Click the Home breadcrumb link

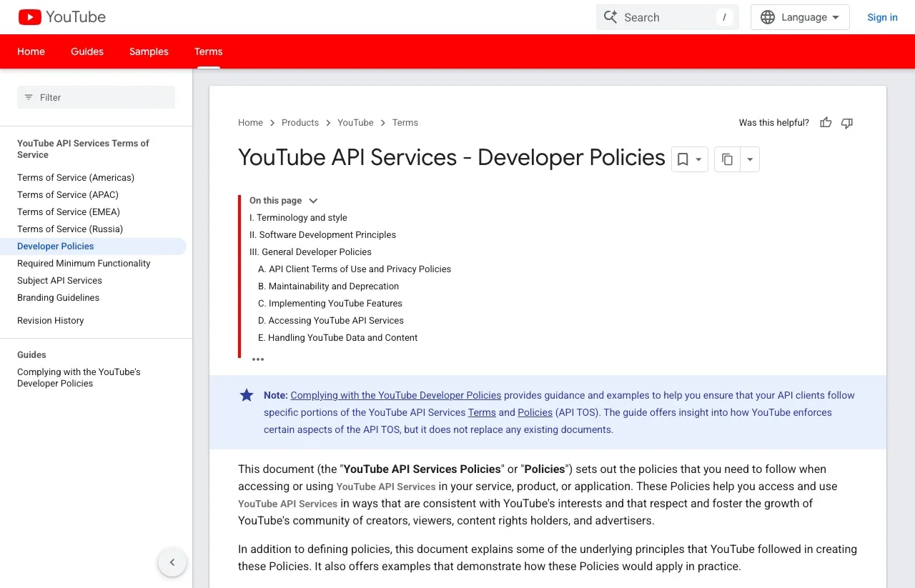coord(250,123)
